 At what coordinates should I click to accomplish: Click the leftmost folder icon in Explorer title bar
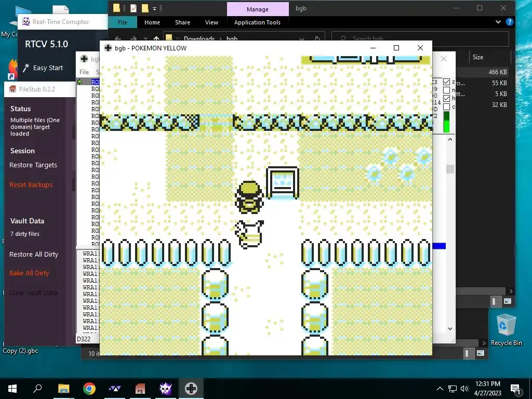point(117,8)
